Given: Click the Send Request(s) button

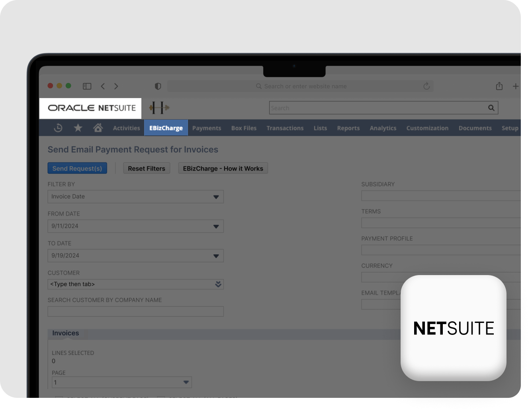Looking at the screenshot, I should [x=77, y=168].
